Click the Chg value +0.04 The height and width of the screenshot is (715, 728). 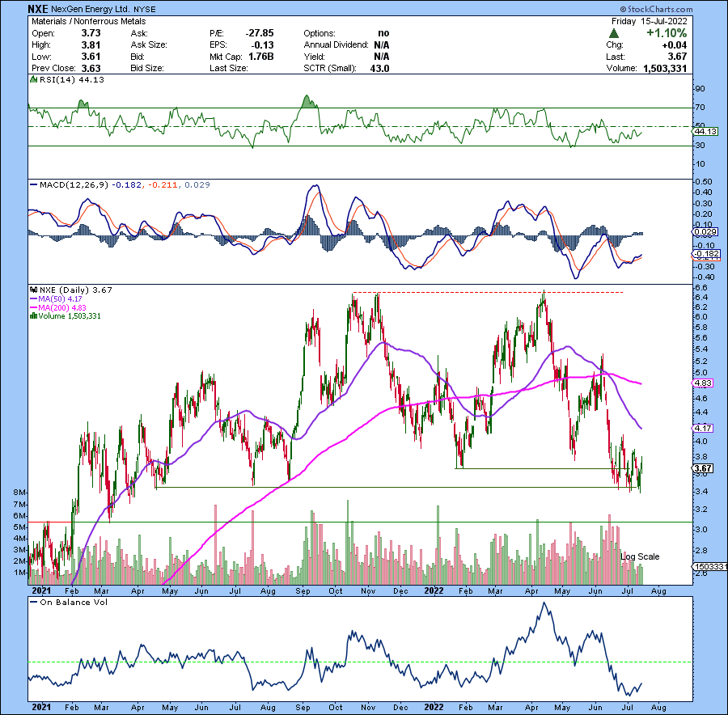pos(675,45)
